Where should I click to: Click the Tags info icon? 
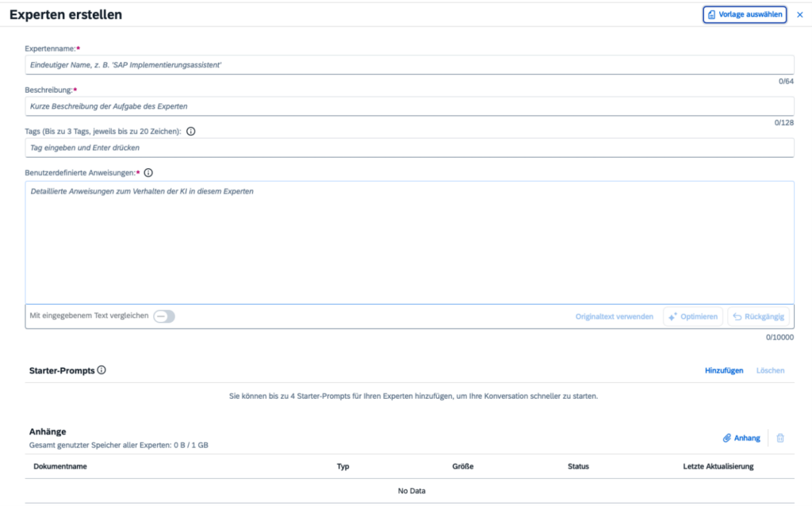coord(190,132)
